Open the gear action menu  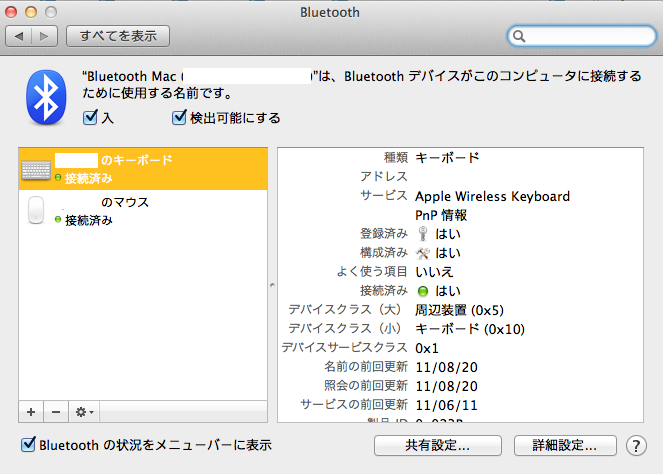tap(84, 412)
